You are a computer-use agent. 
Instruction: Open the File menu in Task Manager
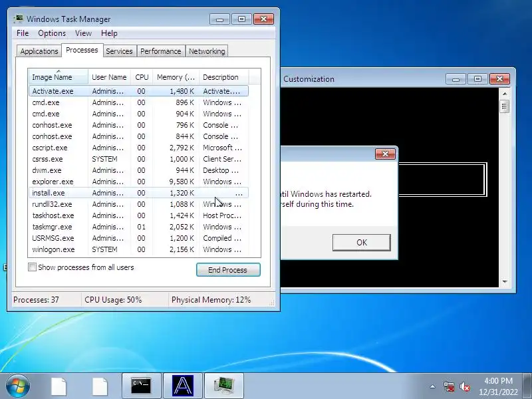coord(23,33)
